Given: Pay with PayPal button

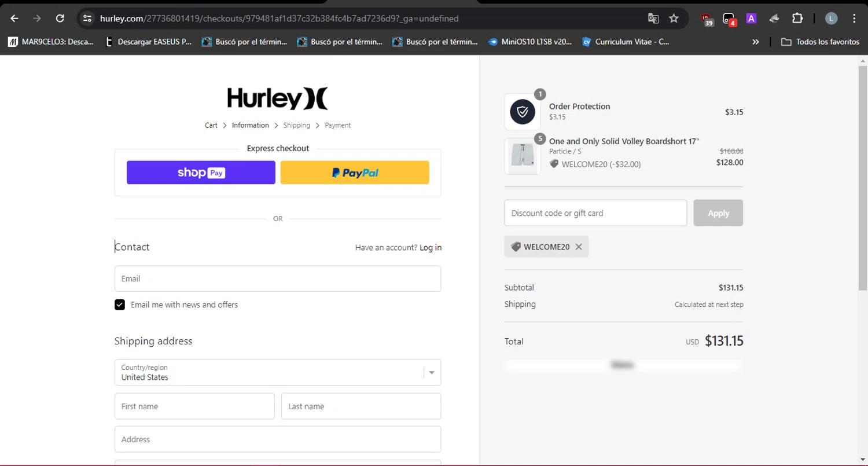Looking at the screenshot, I should click(x=355, y=173).
